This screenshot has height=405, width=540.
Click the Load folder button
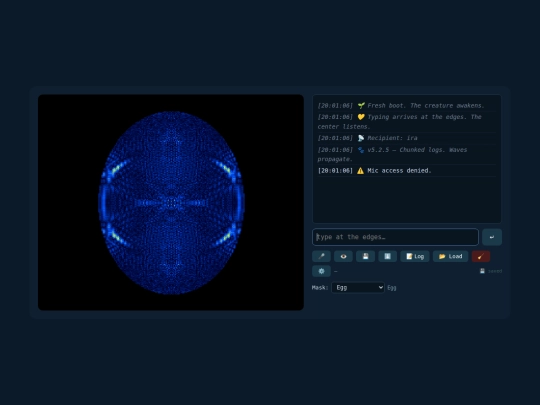450,256
